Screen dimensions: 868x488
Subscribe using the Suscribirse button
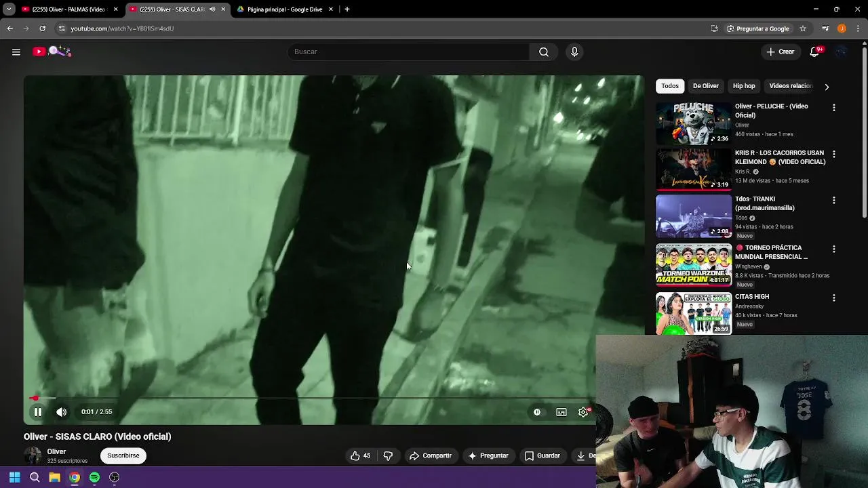point(123,455)
